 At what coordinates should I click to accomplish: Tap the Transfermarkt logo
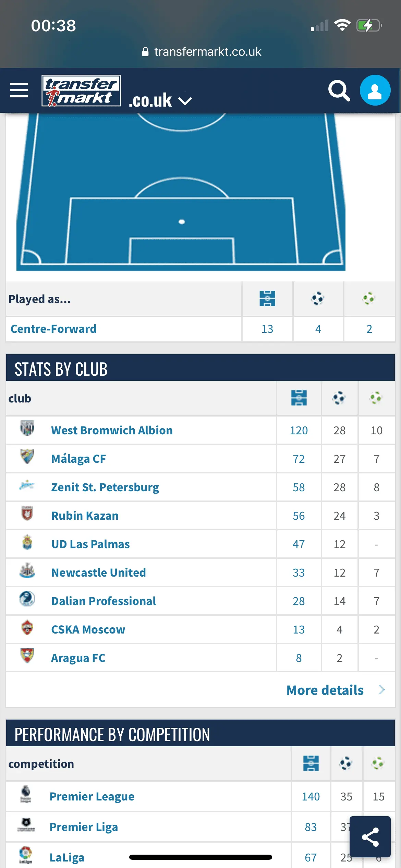[x=81, y=91]
